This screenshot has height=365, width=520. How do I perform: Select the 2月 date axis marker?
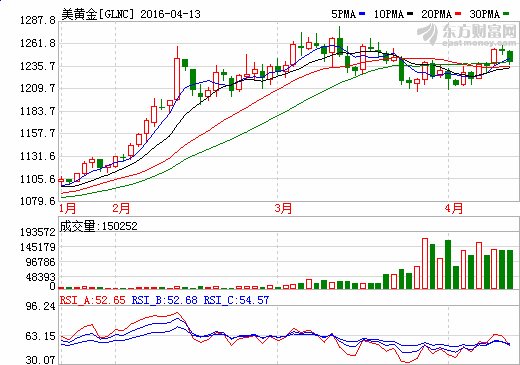point(121,209)
